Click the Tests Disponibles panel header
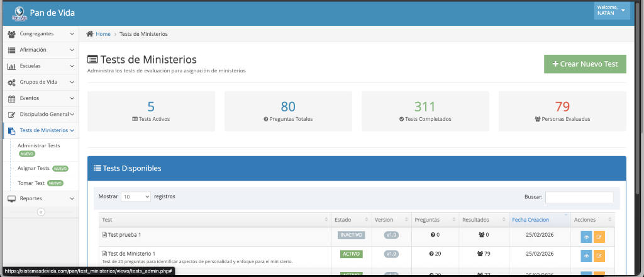This screenshot has width=644, height=277. [357, 168]
